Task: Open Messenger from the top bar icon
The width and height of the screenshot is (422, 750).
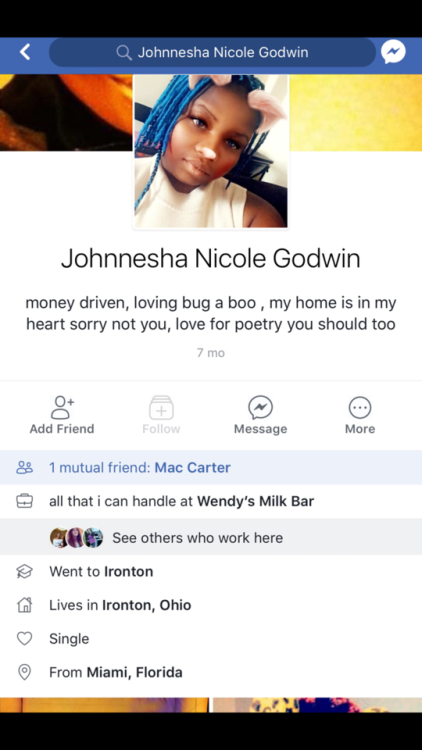Action: (393, 52)
